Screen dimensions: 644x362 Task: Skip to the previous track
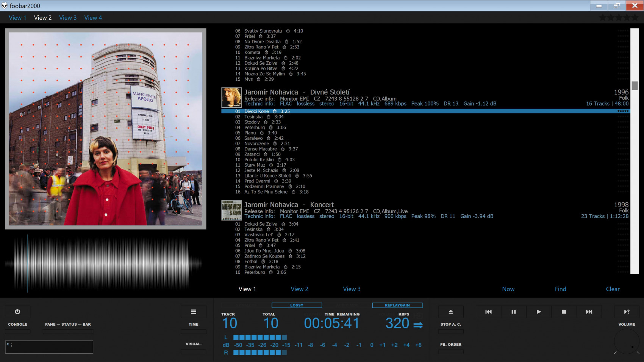(x=488, y=312)
